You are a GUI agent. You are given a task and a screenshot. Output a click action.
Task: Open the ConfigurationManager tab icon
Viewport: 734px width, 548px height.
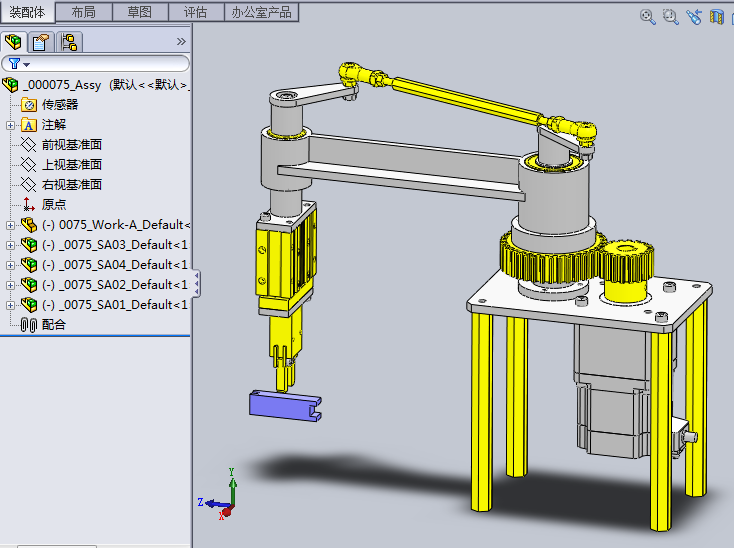tap(69, 42)
